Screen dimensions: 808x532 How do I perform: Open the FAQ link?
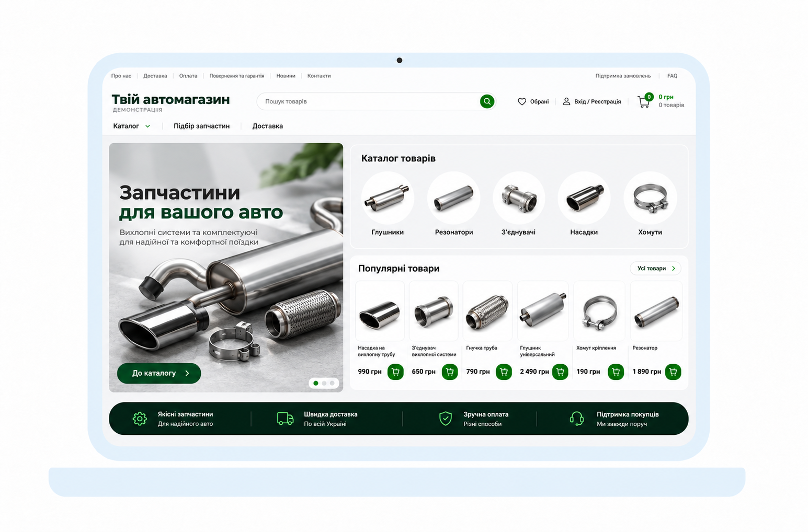click(672, 76)
